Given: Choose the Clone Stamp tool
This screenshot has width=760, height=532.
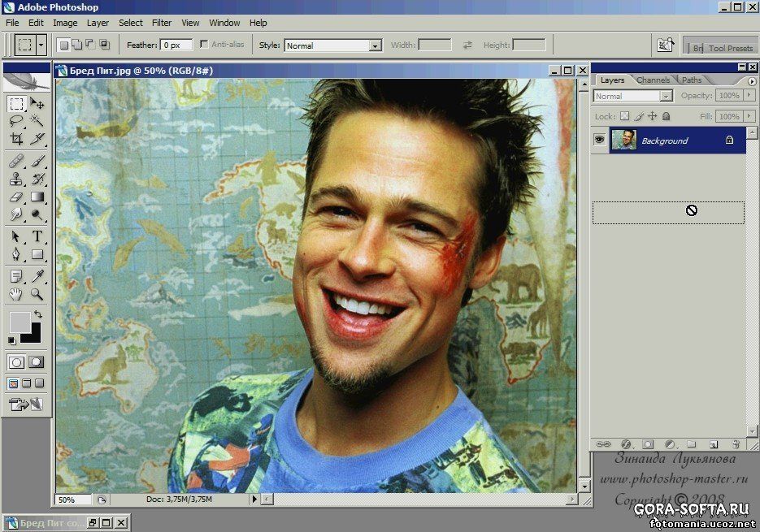Looking at the screenshot, I should (16, 179).
